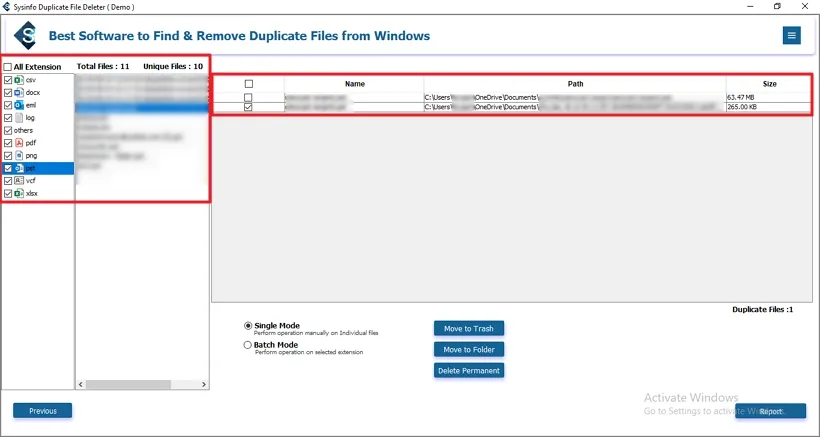
Task: Click the png file type icon
Action: [19, 155]
